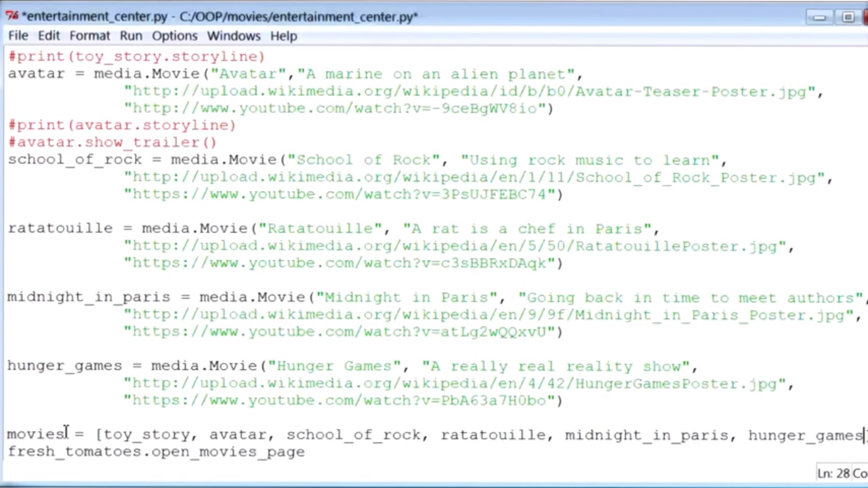Click "A marine on an alien planet" string

coord(436,74)
